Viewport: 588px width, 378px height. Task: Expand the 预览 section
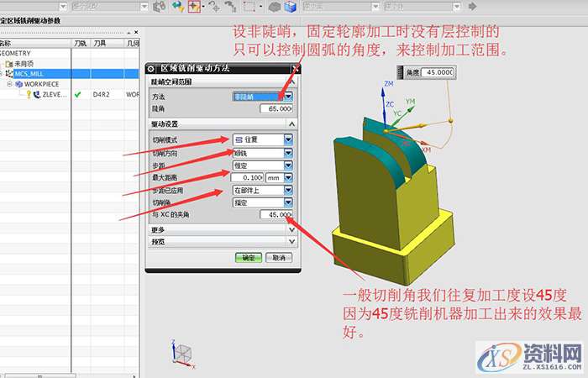(292, 242)
